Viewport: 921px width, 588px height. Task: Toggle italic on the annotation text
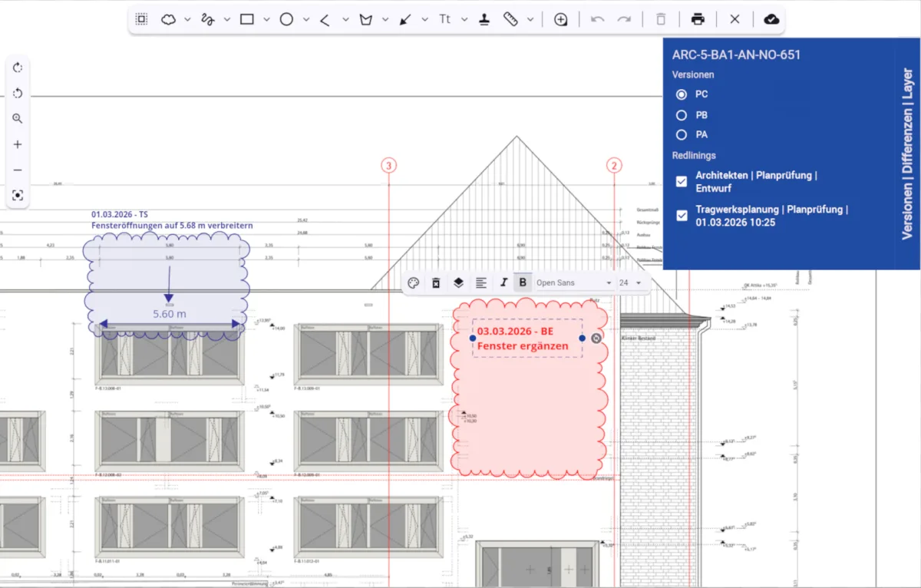click(x=503, y=282)
